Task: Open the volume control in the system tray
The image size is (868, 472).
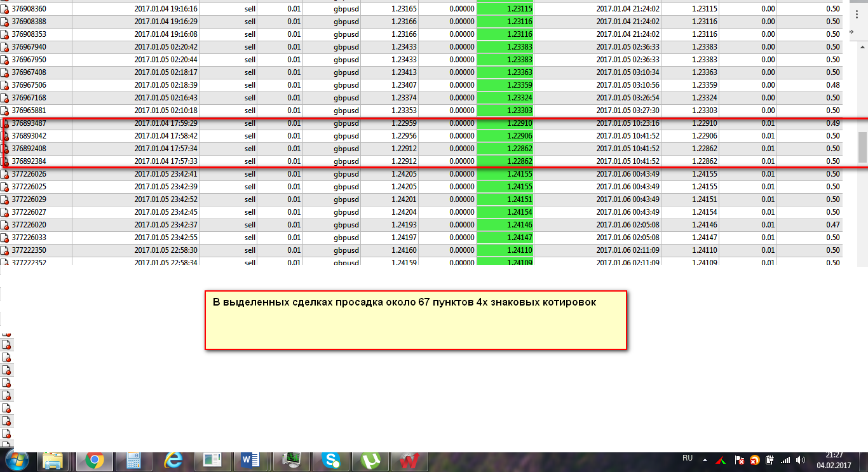Action: 800,460
